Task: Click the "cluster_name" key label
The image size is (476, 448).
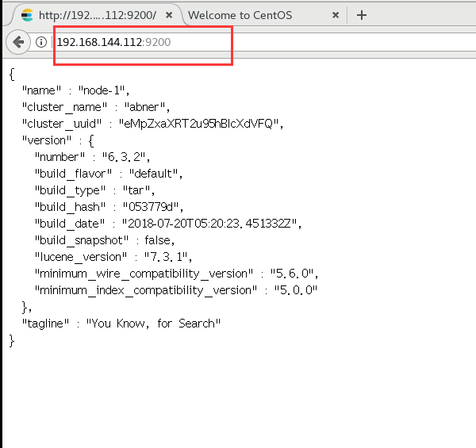Action: pos(64,107)
